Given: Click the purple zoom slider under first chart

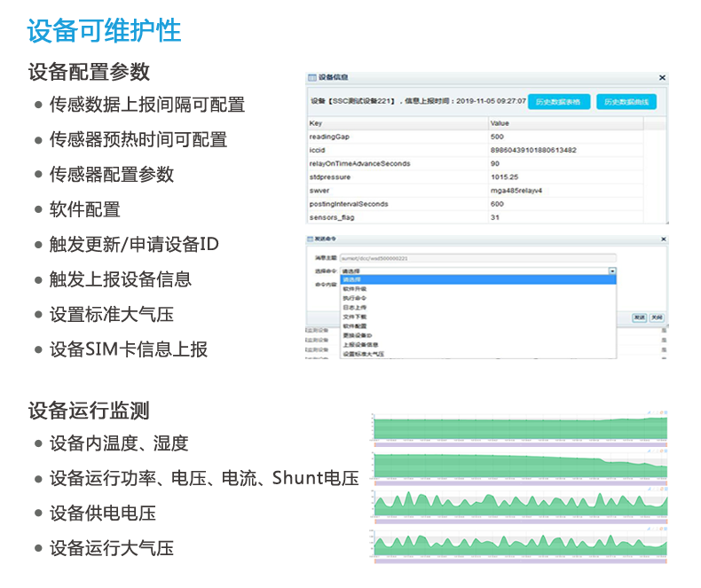Looking at the screenshot, I should pyautogui.click(x=519, y=443).
